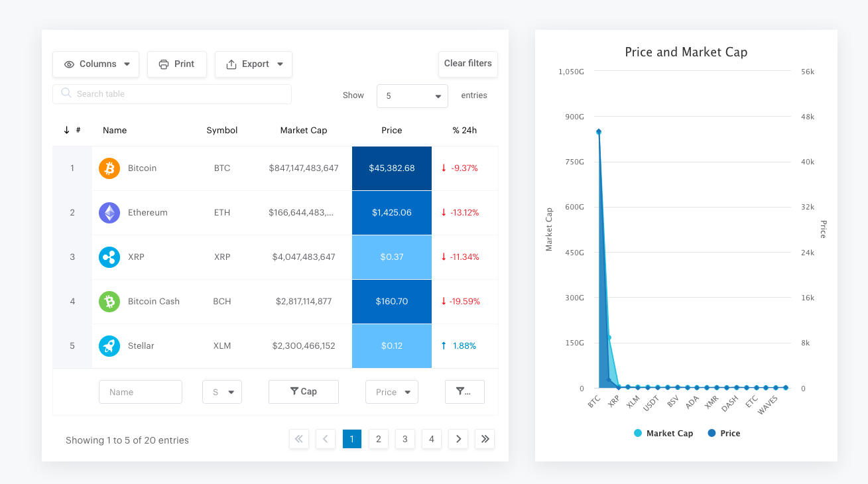Click the $0.37 light blue price cell

point(392,257)
